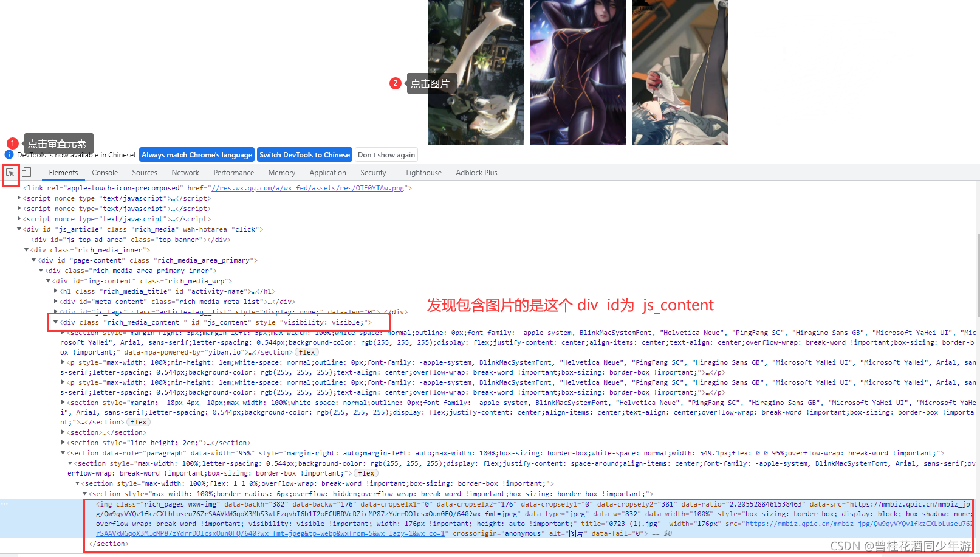Open the Elements tab
The width and height of the screenshot is (980, 557).
(x=63, y=173)
